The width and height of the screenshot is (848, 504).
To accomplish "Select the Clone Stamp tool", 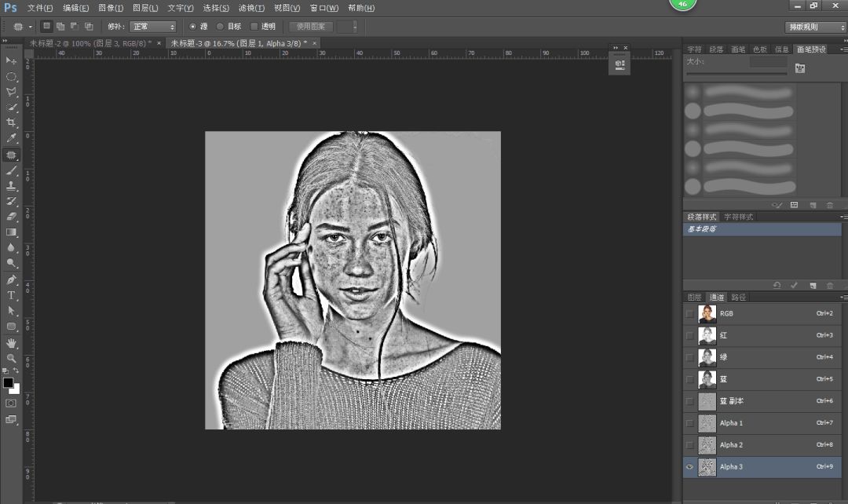I will 11,186.
